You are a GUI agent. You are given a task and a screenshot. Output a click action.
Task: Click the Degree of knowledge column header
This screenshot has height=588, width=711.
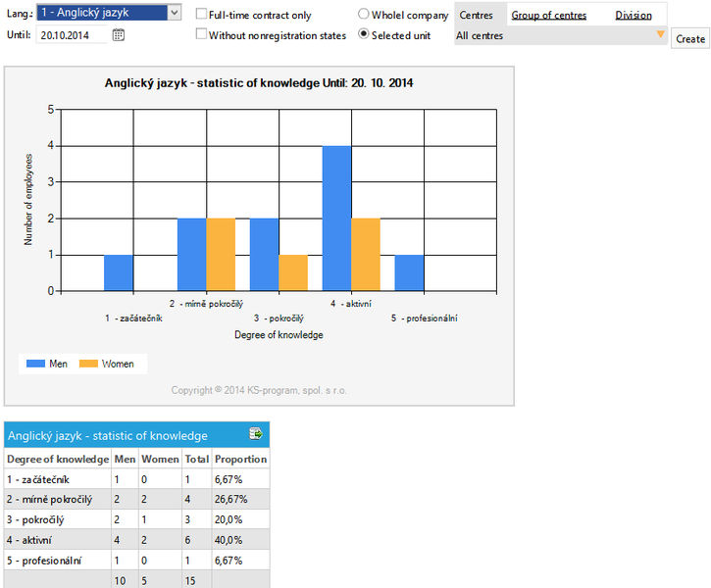tap(58, 459)
